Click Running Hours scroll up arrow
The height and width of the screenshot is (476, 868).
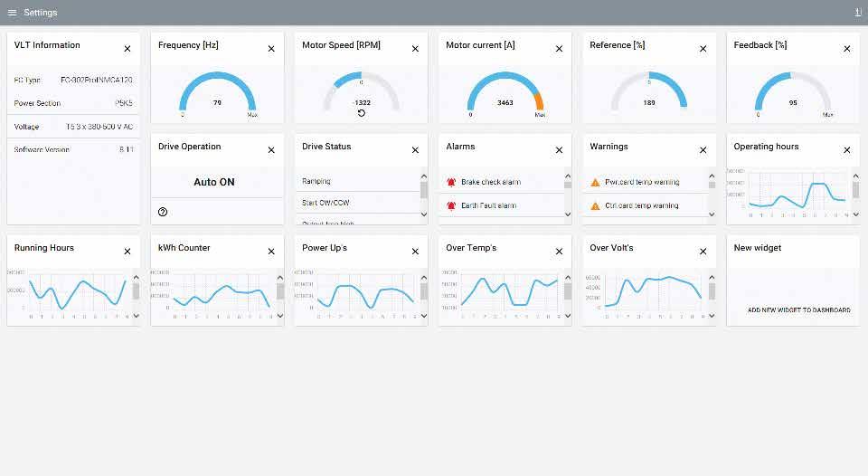137,278
